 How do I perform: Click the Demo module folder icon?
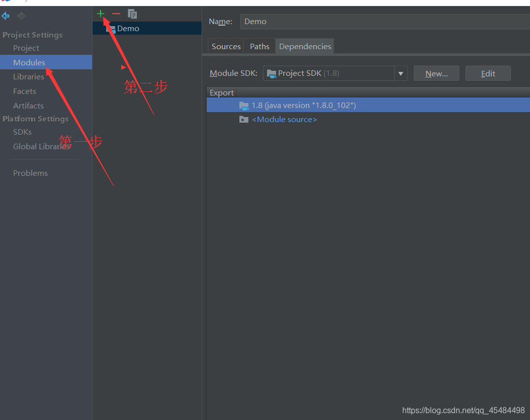111,29
